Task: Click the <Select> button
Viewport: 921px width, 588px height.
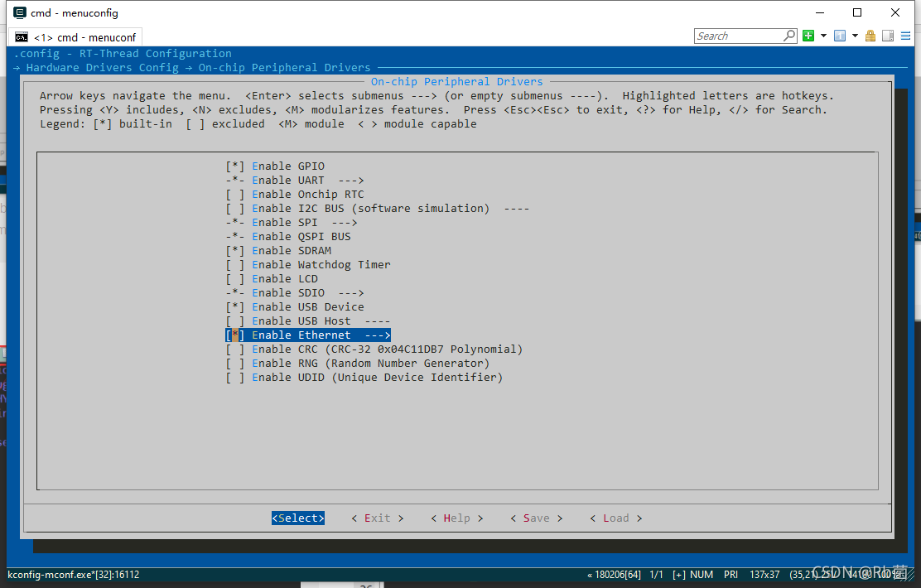Action: click(x=298, y=518)
